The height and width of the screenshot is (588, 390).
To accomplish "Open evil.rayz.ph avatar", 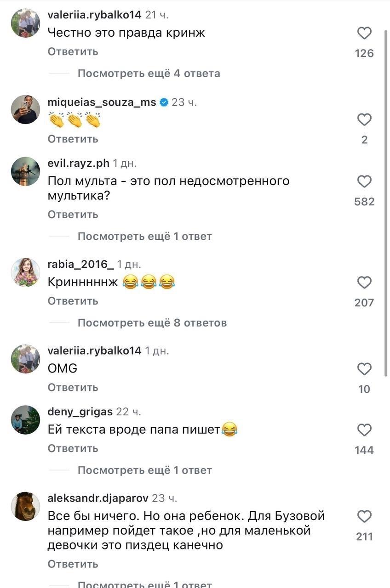I will pyautogui.click(x=25, y=171).
